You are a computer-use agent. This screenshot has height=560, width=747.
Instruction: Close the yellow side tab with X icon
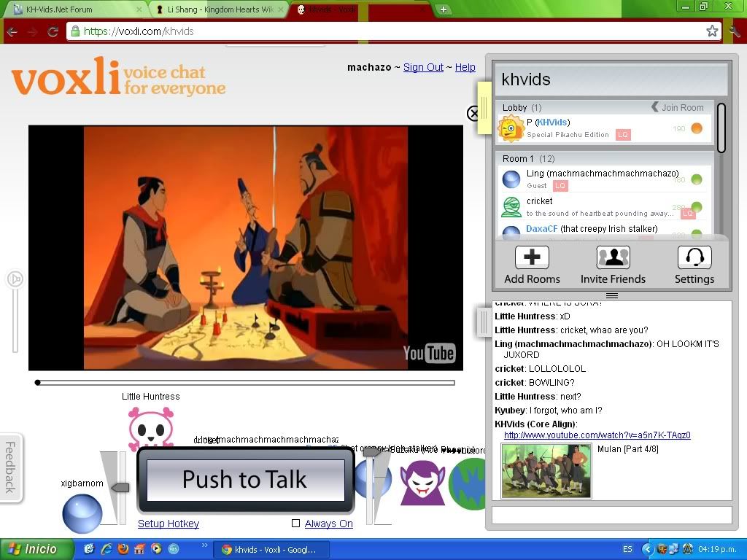coord(473,113)
